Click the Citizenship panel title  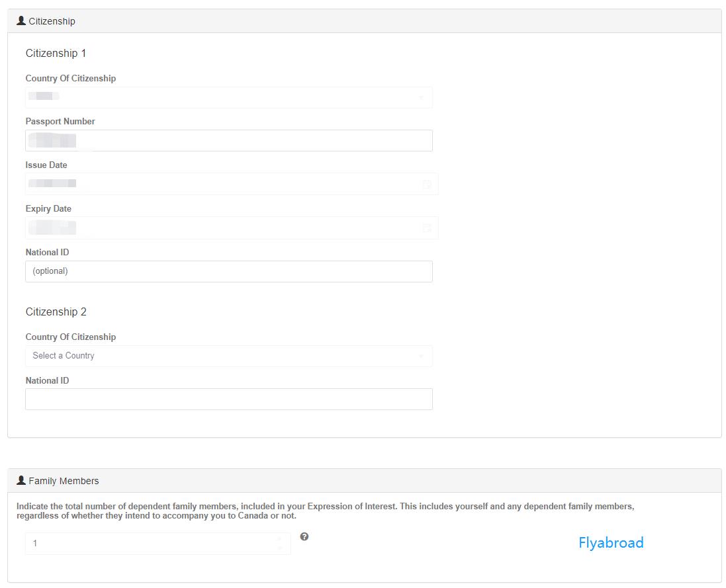coord(52,21)
